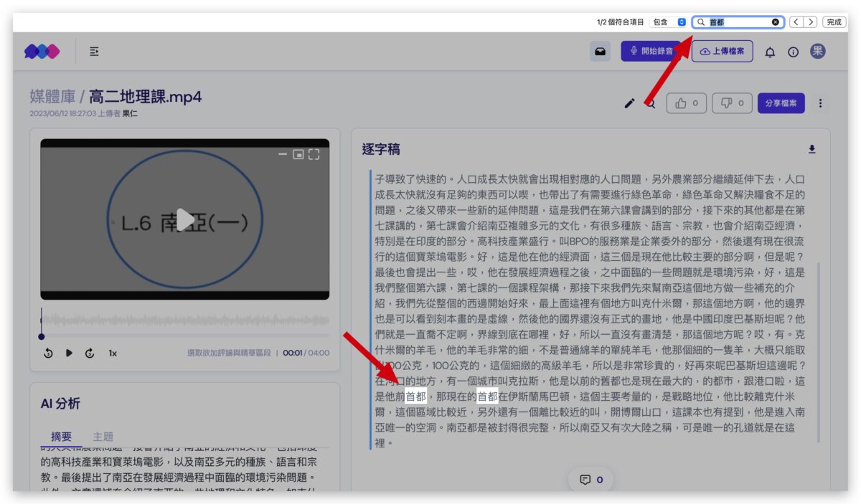Play the video with center play button

[x=185, y=219]
